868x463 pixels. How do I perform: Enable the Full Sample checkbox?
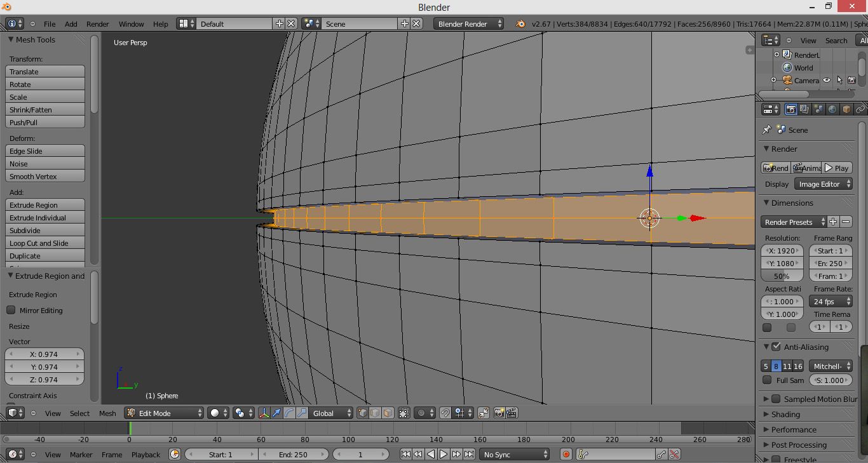click(x=767, y=380)
